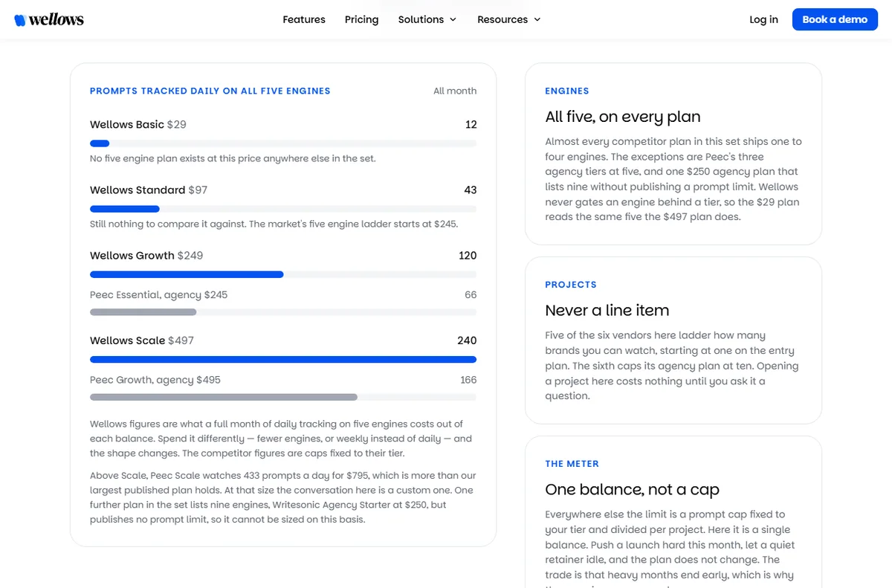
Task: Click the Log in link
Action: coord(763,19)
